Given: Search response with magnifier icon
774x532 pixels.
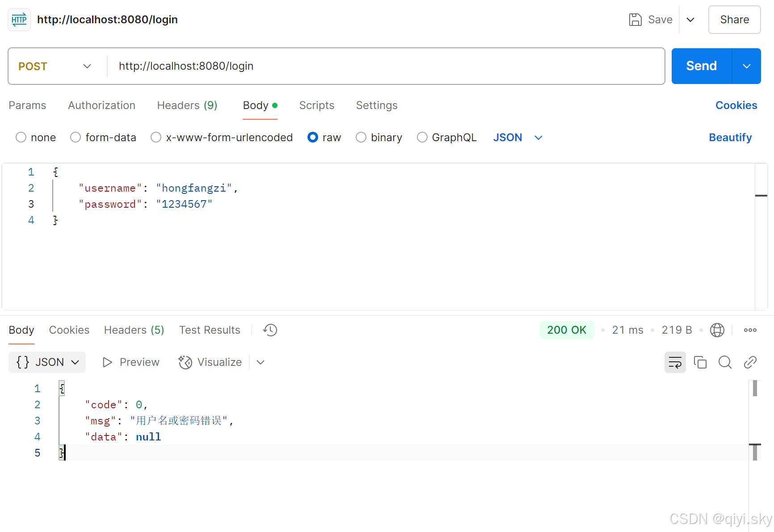Looking at the screenshot, I should pyautogui.click(x=725, y=362).
